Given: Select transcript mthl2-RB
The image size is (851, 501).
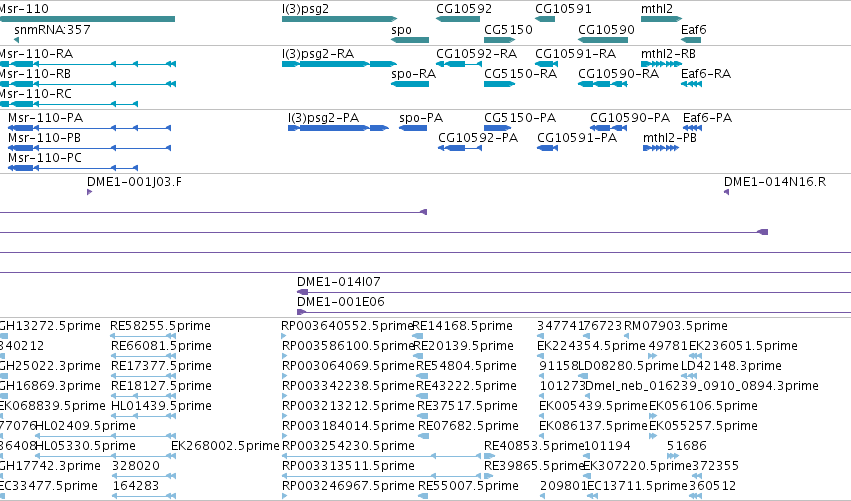Looking at the screenshot, I should tap(668, 54).
